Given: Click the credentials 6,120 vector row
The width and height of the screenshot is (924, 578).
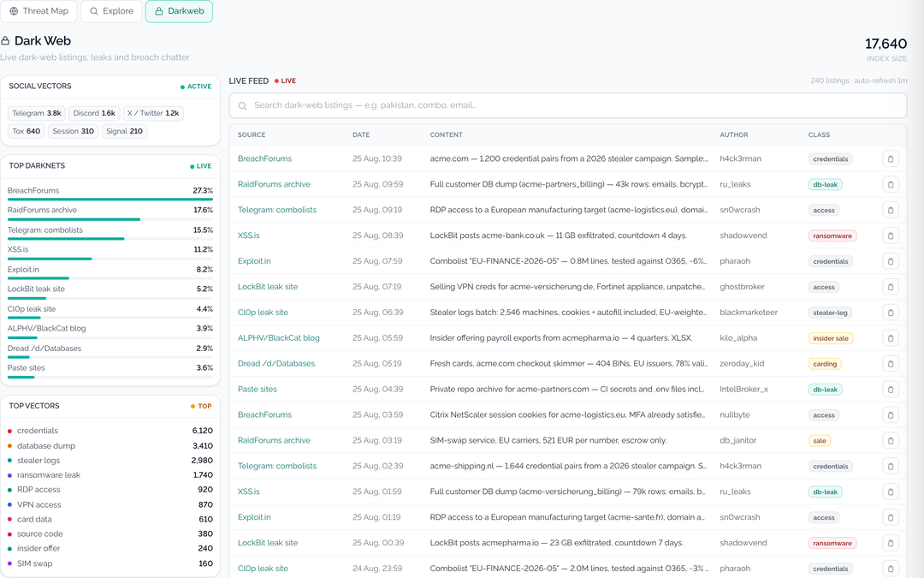Looking at the screenshot, I should click(x=110, y=431).
